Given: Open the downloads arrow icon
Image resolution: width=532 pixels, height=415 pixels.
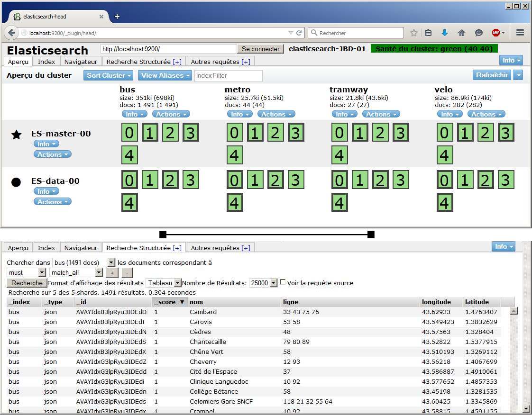Looking at the screenshot, I should (444, 33).
